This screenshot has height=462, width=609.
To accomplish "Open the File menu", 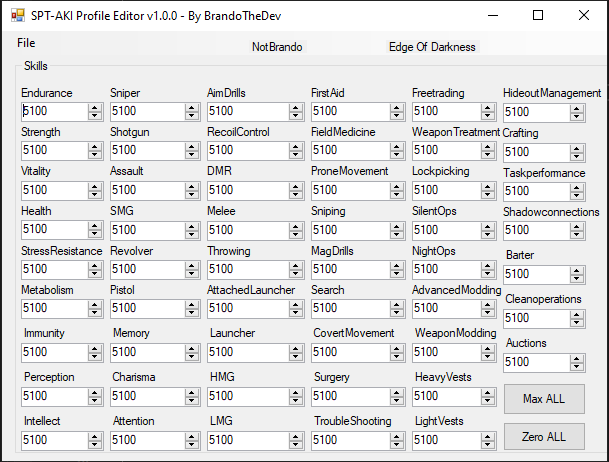I will click(26, 43).
